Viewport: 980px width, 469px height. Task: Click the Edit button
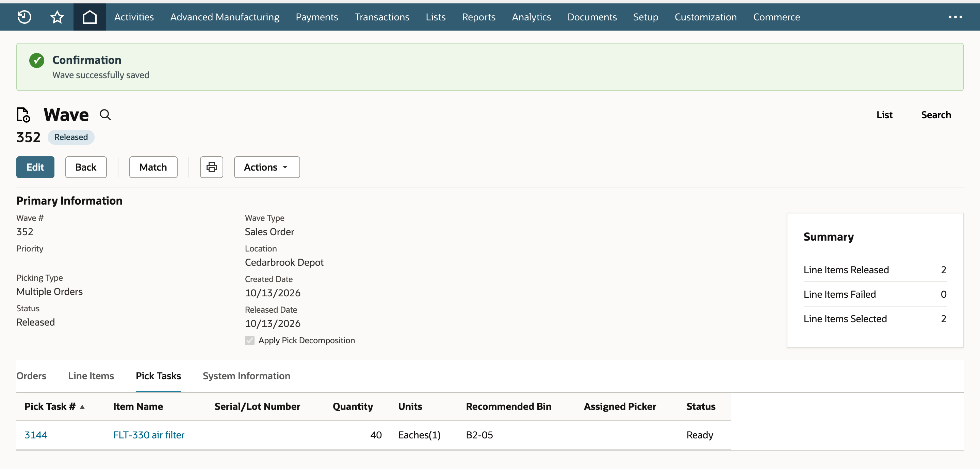click(35, 167)
